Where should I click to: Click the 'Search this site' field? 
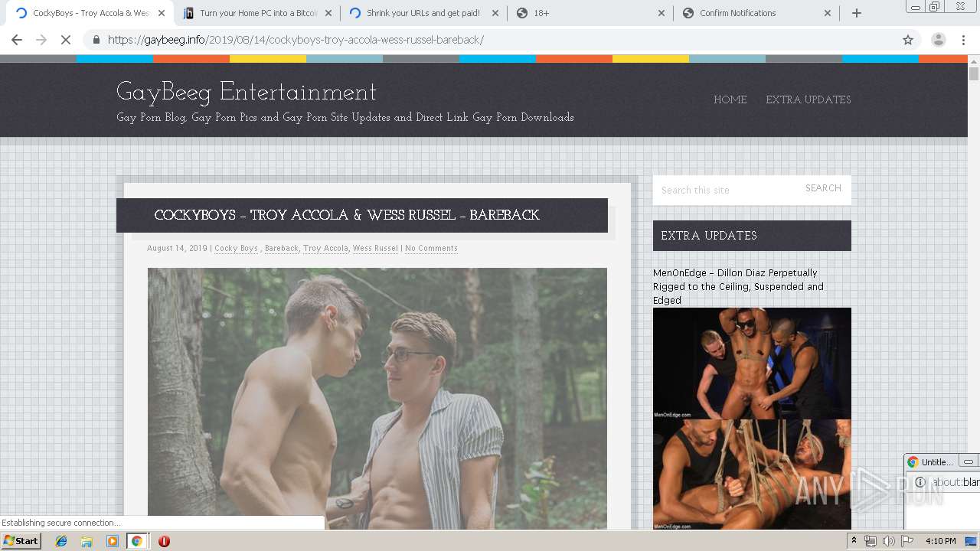click(724, 190)
